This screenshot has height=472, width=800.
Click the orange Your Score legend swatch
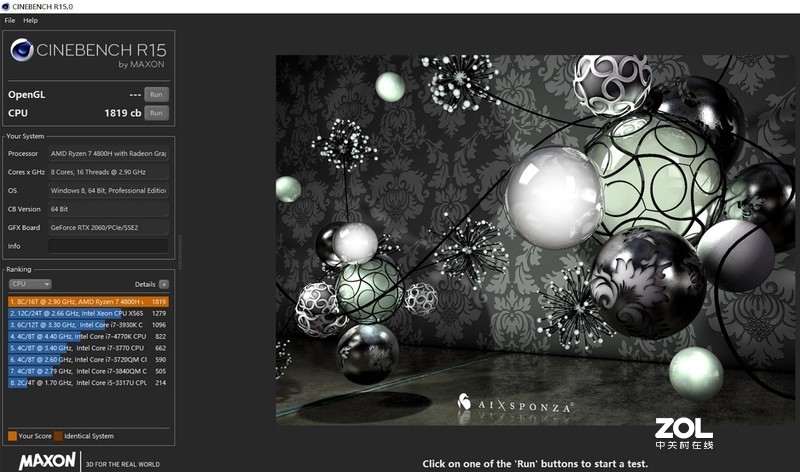pos(12,436)
